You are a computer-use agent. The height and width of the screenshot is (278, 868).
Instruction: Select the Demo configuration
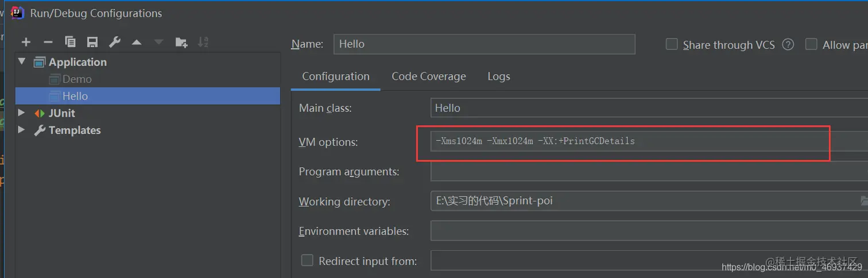tap(77, 79)
